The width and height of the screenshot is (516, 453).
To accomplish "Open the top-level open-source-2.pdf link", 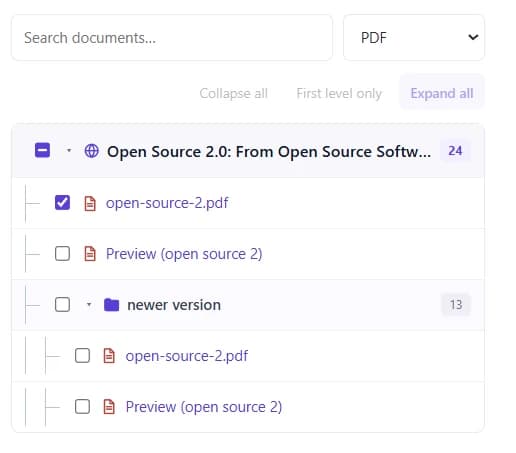I will [167, 203].
